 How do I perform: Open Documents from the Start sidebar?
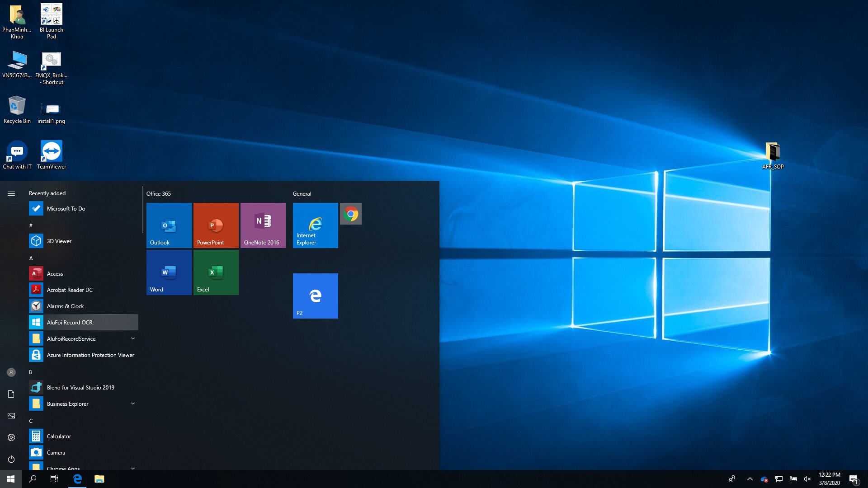click(x=11, y=394)
